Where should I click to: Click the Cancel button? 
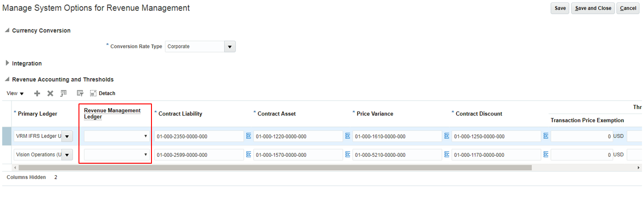coord(628,8)
